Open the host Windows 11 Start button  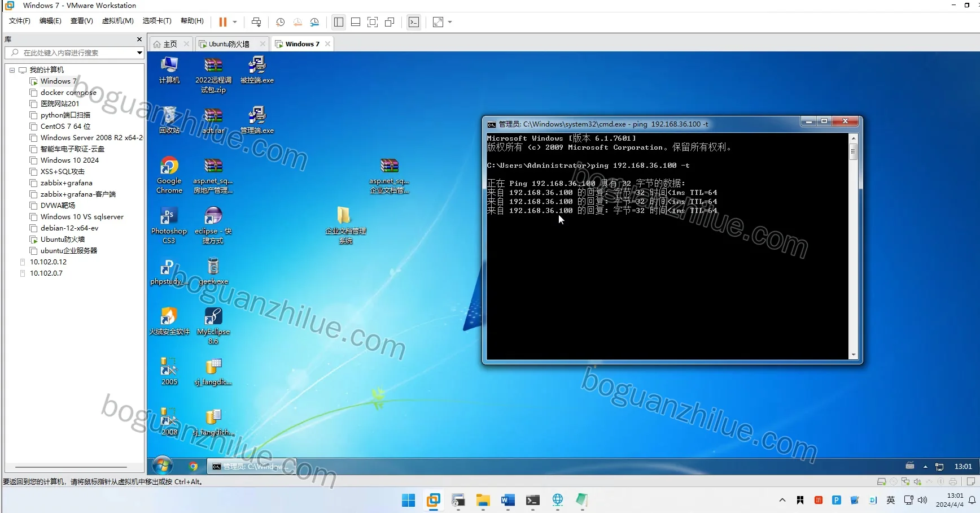tap(409, 500)
